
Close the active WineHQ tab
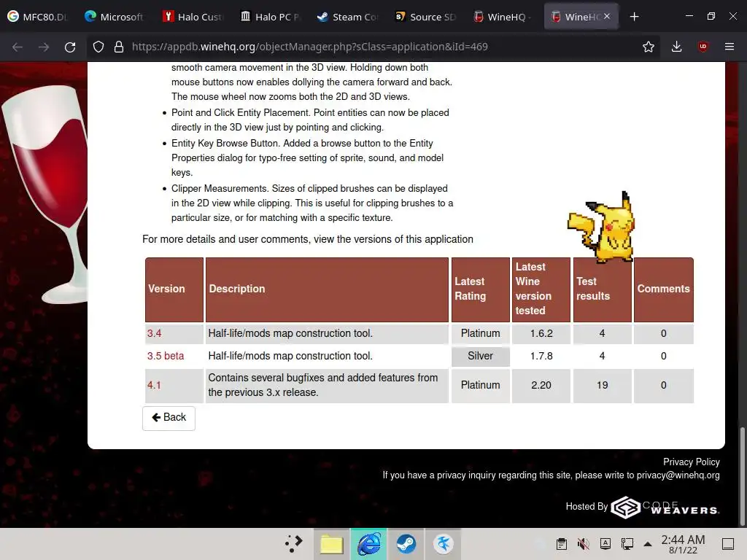(x=607, y=16)
